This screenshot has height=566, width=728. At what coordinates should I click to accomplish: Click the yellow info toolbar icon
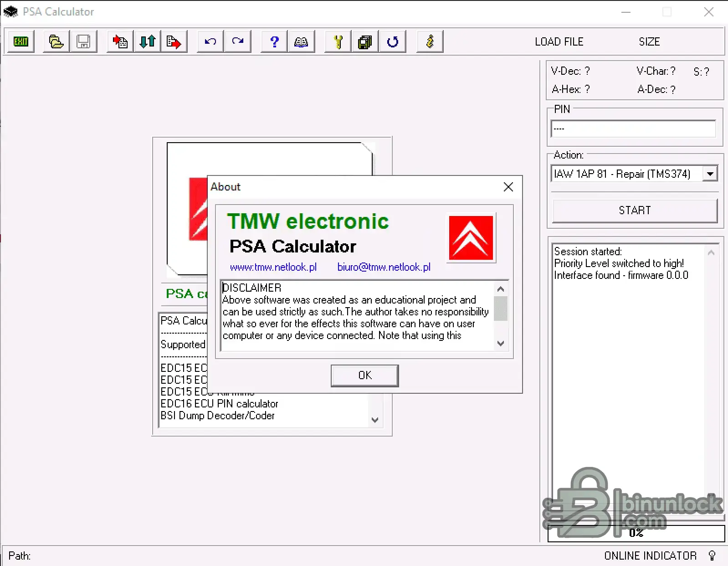430,42
